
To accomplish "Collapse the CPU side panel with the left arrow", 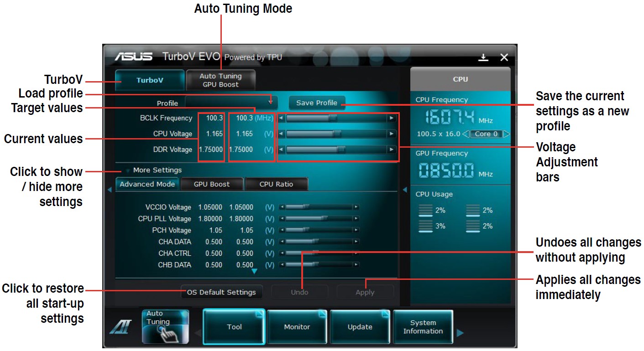I will pyautogui.click(x=404, y=190).
